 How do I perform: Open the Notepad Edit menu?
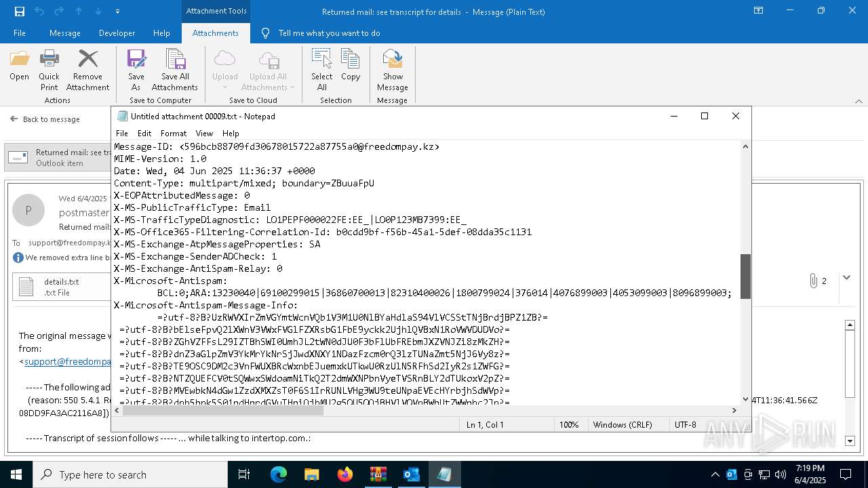(x=144, y=134)
